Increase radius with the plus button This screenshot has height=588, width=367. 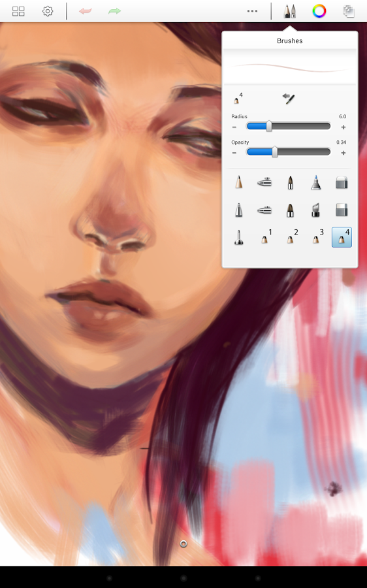(343, 127)
